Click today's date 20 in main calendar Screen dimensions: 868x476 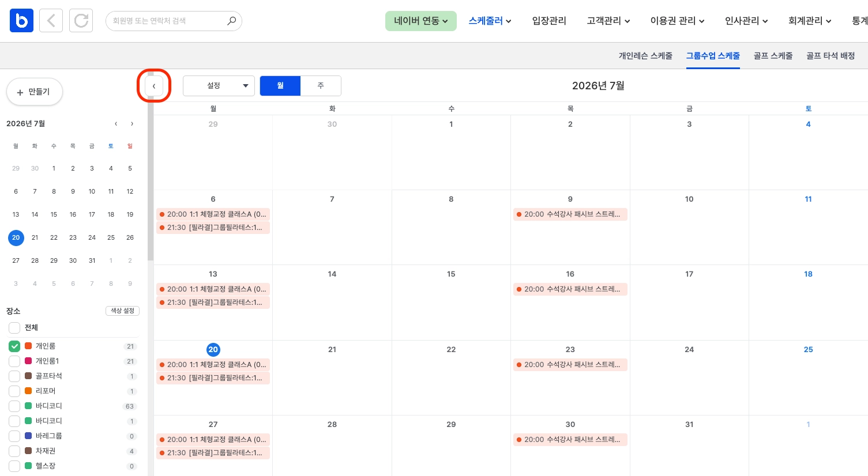(x=213, y=350)
